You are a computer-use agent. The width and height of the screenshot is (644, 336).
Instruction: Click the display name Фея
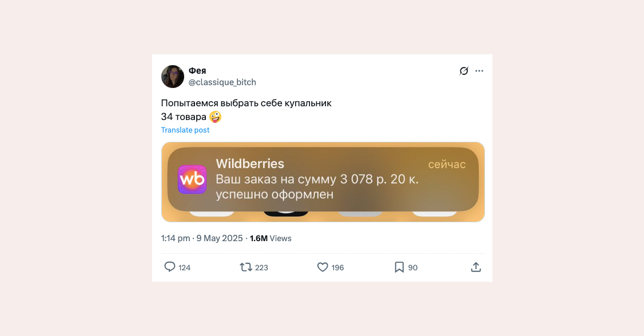pos(197,70)
